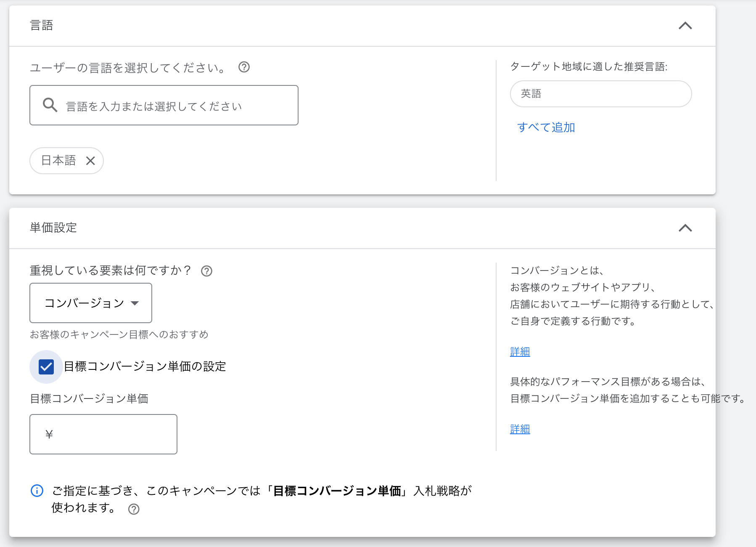The image size is (756, 547).
Task: Uncheck 目標コンバージョン単価の設定 checkbox
Action: (x=46, y=367)
